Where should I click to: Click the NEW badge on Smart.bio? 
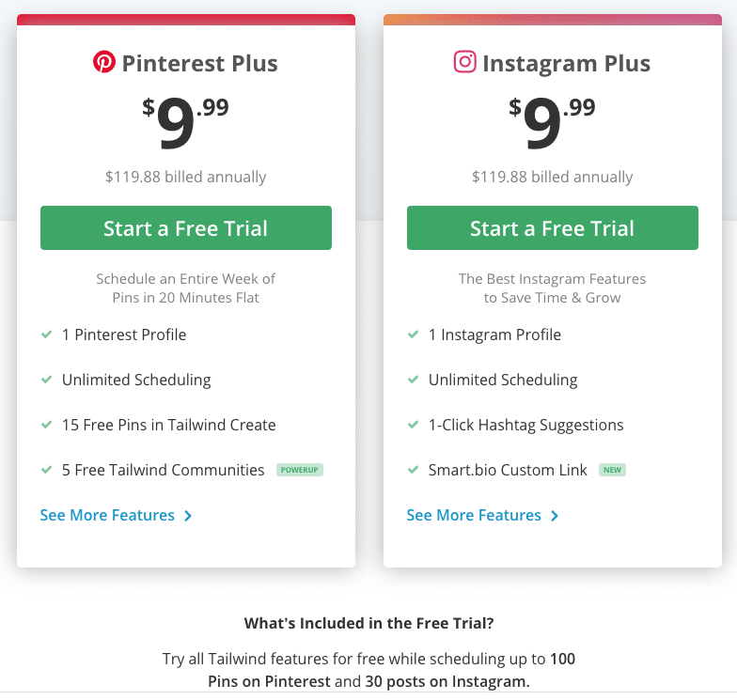[612, 470]
